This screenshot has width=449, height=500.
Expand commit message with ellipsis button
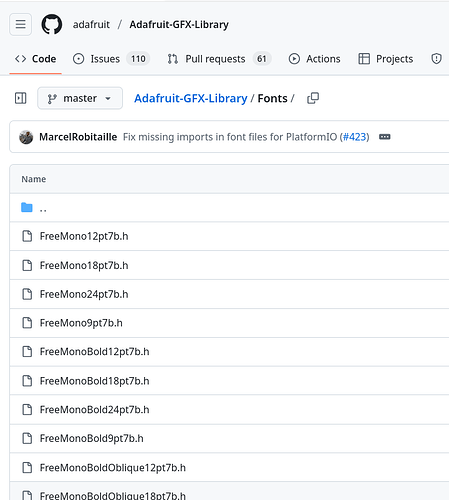[x=384, y=137]
